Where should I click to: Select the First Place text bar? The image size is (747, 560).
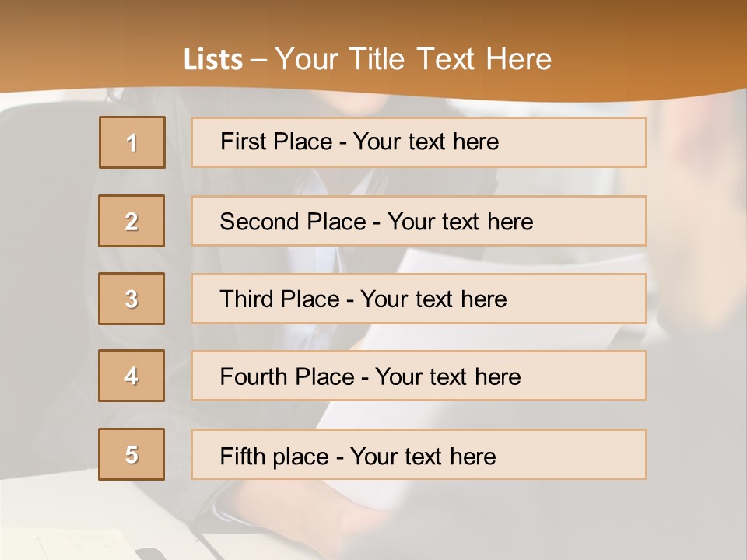coord(419,142)
